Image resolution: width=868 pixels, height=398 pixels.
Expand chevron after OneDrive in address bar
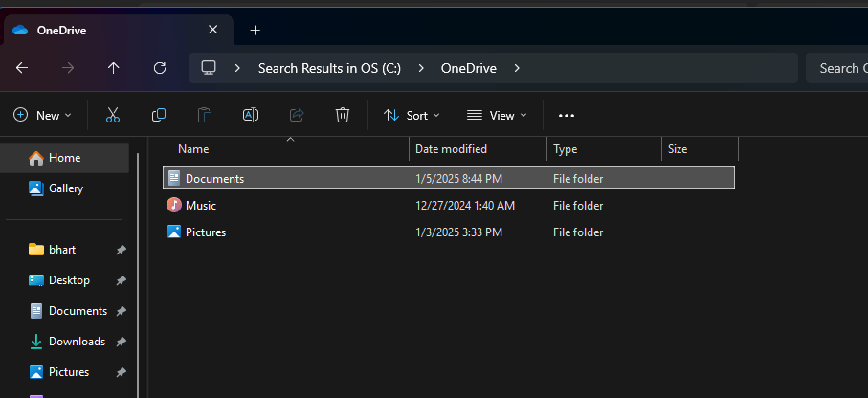click(517, 68)
